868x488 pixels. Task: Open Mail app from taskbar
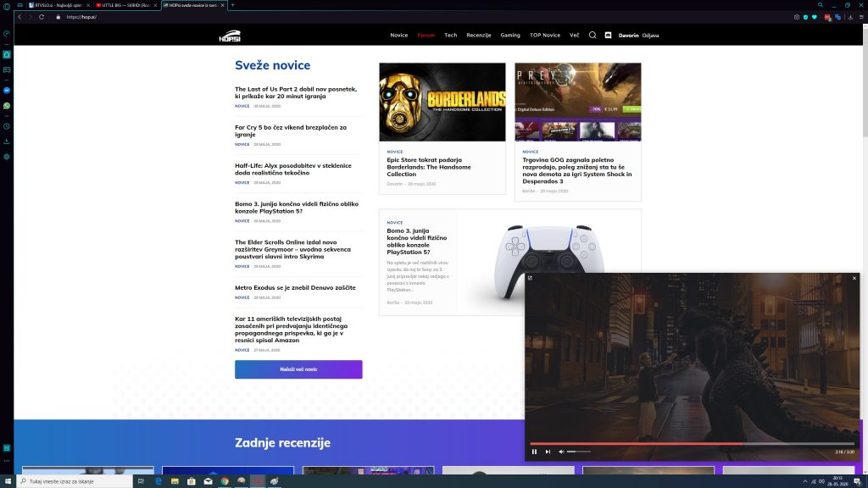point(209,481)
